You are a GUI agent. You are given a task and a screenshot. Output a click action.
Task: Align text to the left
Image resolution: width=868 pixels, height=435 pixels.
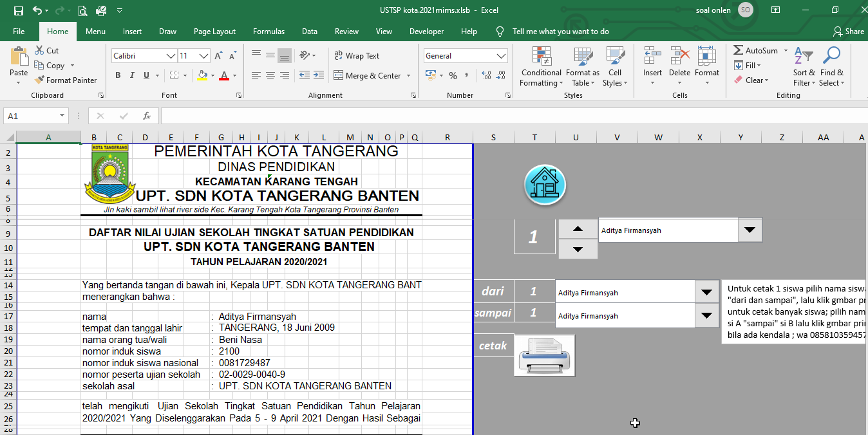[x=256, y=75]
